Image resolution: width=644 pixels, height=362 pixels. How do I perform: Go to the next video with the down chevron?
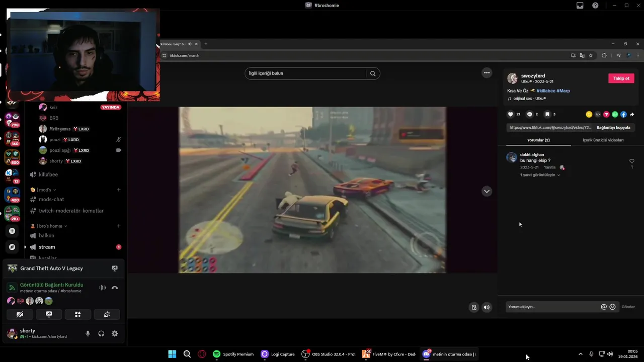(487, 191)
